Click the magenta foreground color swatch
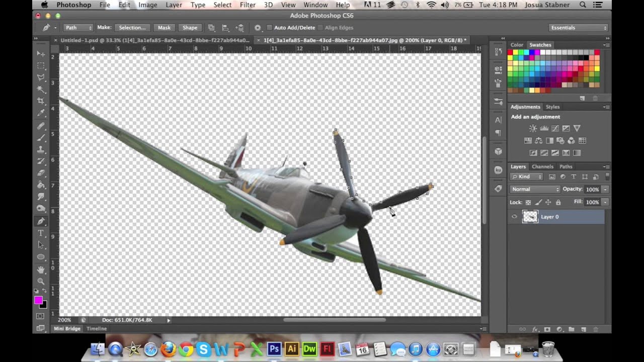The height and width of the screenshot is (362, 644). point(38,300)
